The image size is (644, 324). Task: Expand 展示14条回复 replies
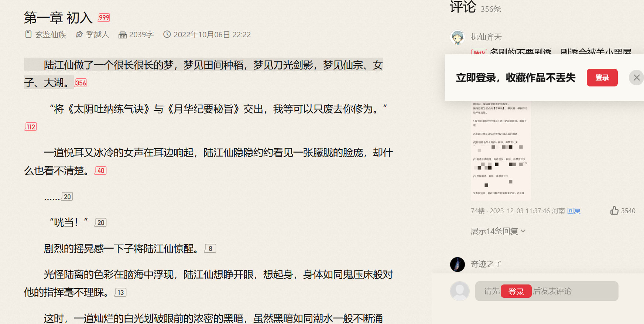(x=498, y=231)
